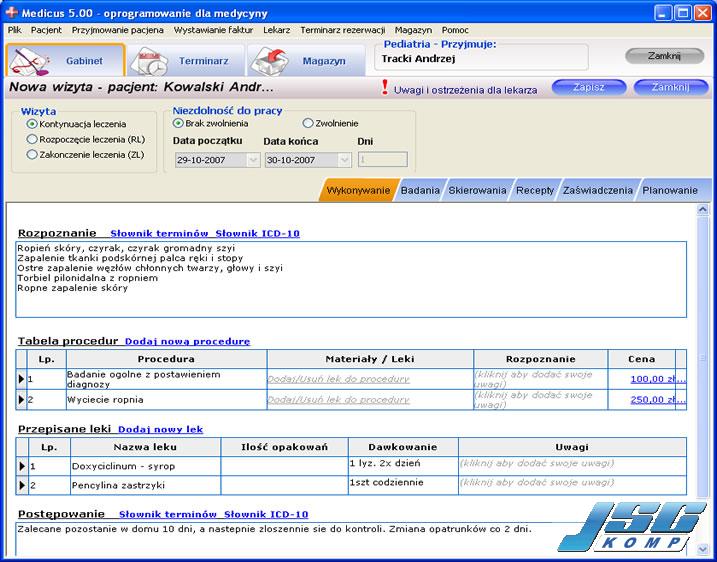The width and height of the screenshot is (717, 562).
Task: Select row arrow for procedure 1
Action: pyautogui.click(x=21, y=379)
